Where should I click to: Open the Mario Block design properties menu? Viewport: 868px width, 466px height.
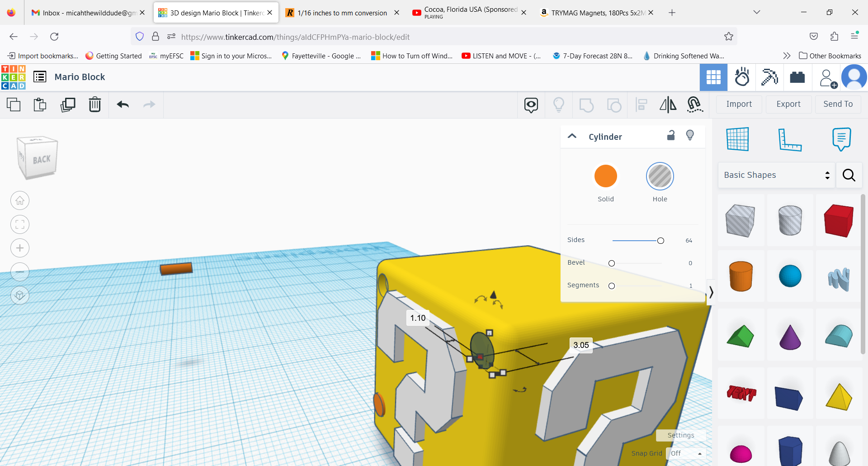[40, 77]
